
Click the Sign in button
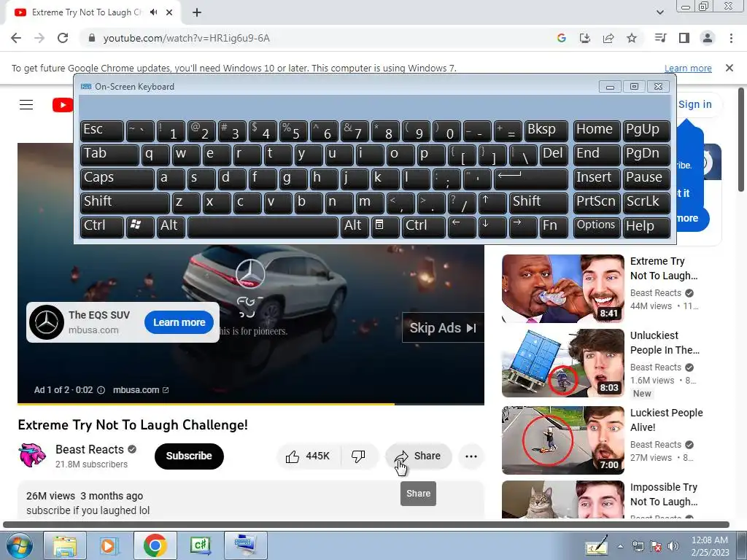click(x=694, y=104)
